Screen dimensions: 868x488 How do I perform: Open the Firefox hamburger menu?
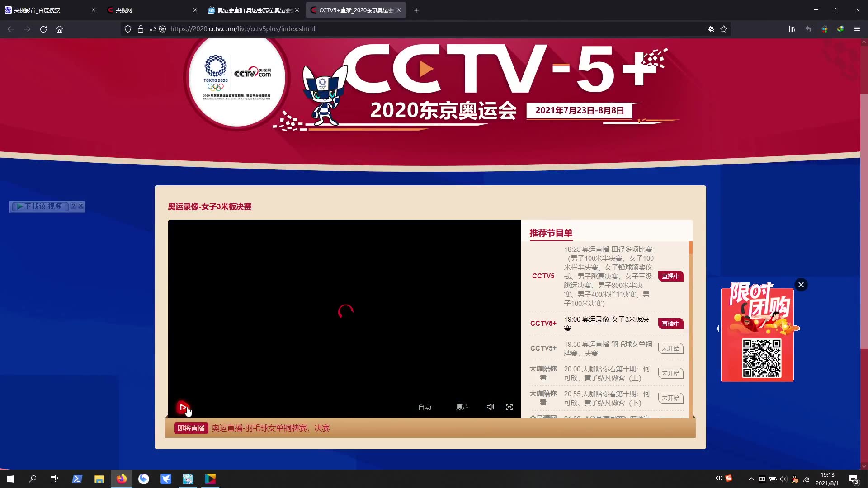click(x=857, y=29)
